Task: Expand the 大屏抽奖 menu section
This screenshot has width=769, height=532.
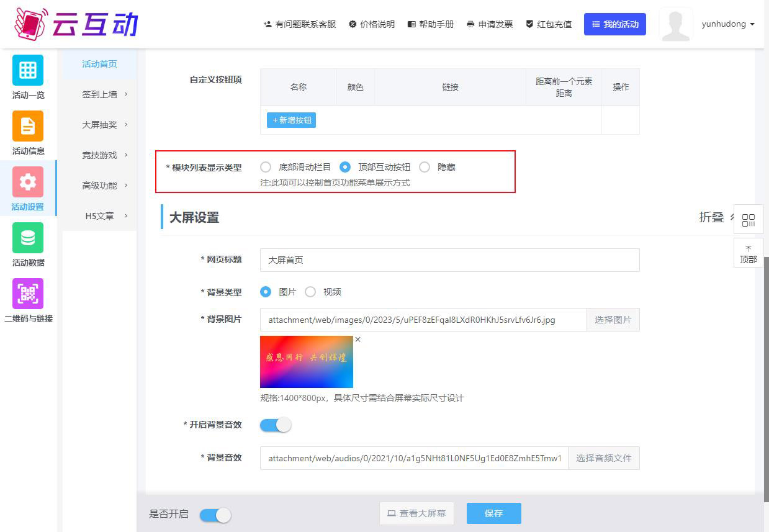Action: click(104, 125)
